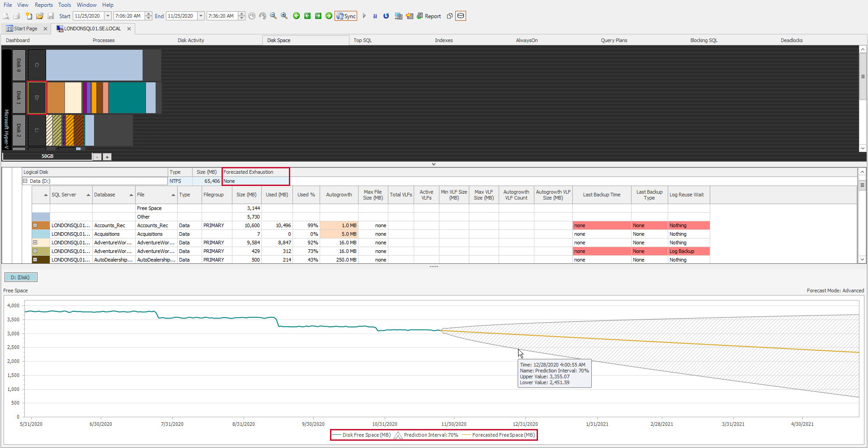868x448 pixels.
Task: Click the End time spinner arrows
Action: (x=242, y=16)
